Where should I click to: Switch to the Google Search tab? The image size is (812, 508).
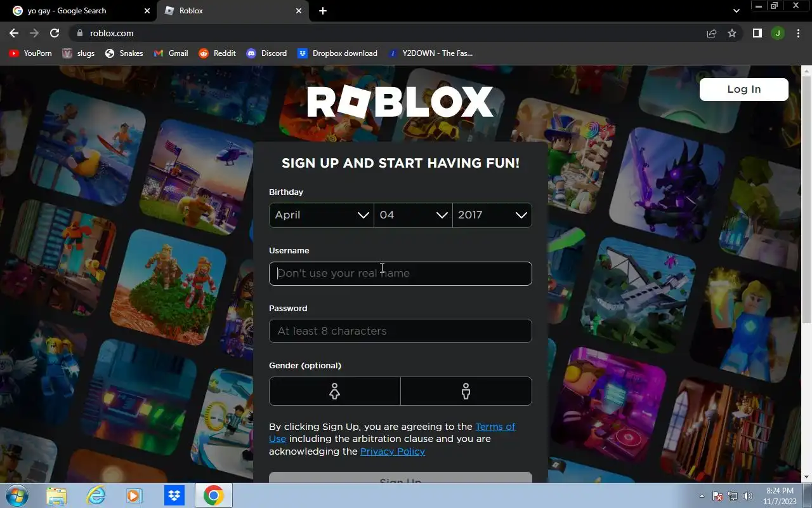(79, 11)
